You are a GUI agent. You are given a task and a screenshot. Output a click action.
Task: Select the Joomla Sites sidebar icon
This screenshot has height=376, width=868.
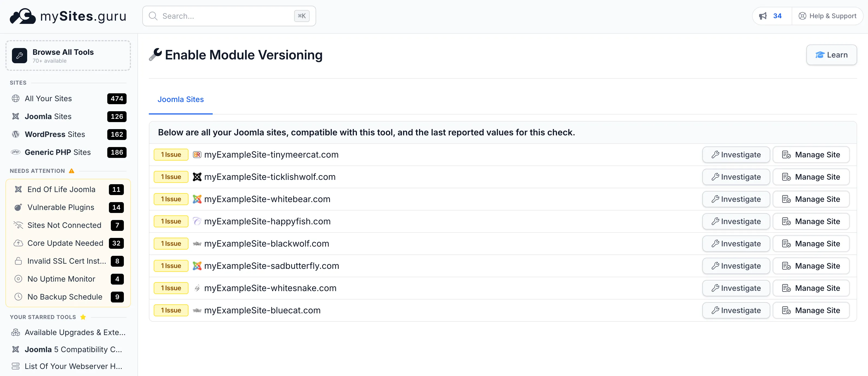pyautogui.click(x=15, y=116)
